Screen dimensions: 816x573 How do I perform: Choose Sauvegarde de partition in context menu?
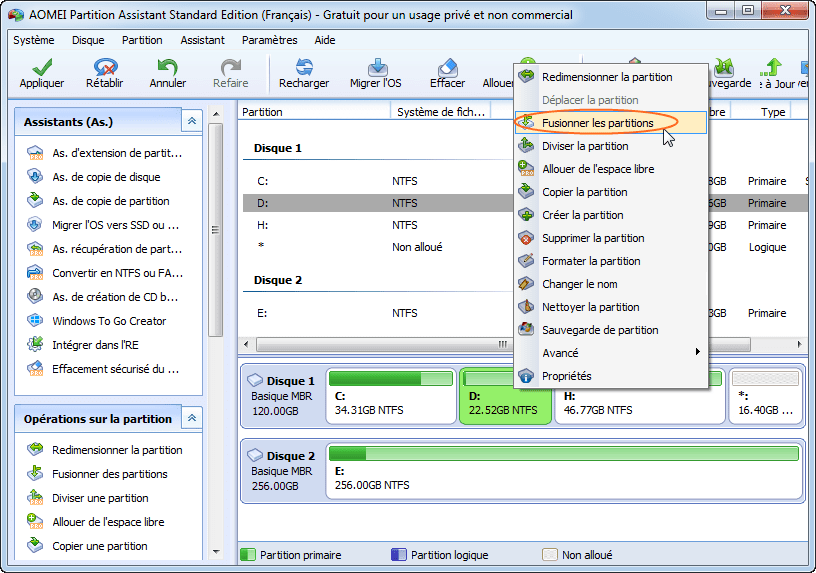click(611, 330)
